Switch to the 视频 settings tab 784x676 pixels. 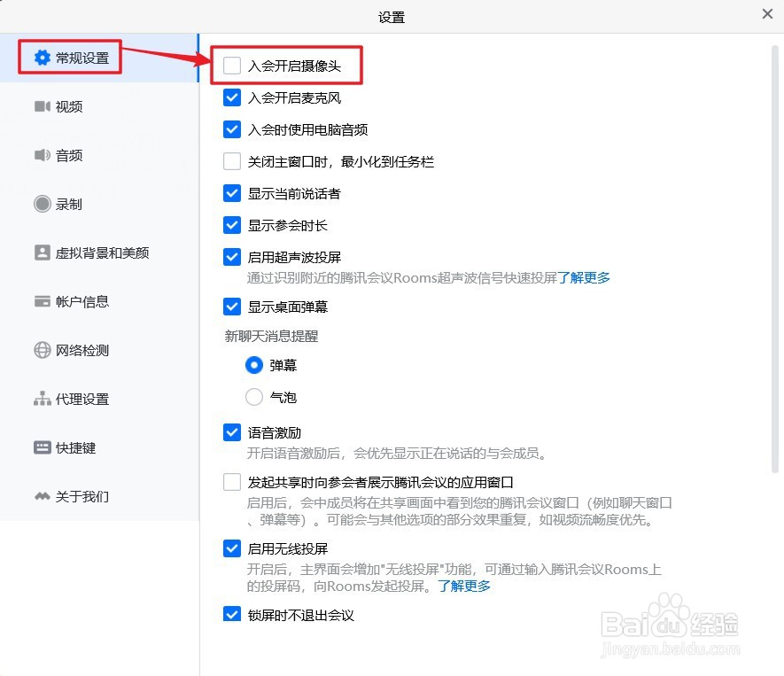99,106
